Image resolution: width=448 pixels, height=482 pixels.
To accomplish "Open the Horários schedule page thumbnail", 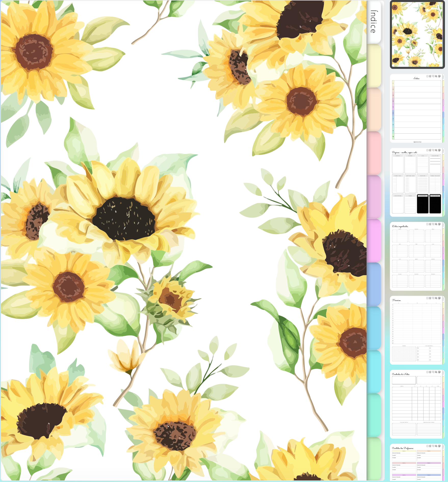I will pos(417,330).
